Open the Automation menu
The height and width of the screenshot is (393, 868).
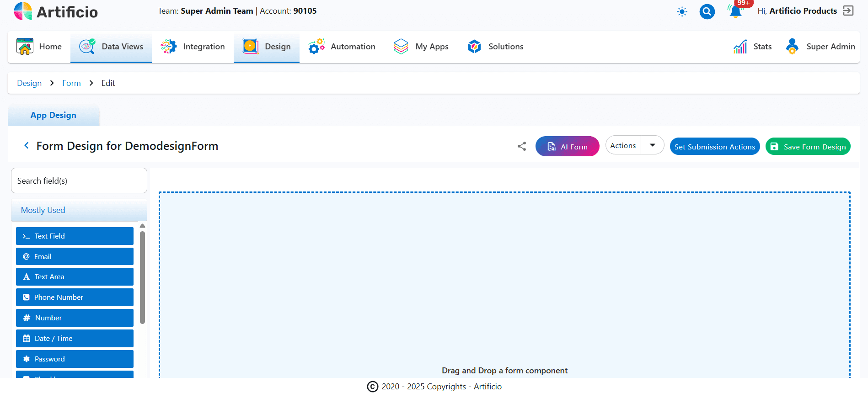pyautogui.click(x=342, y=47)
